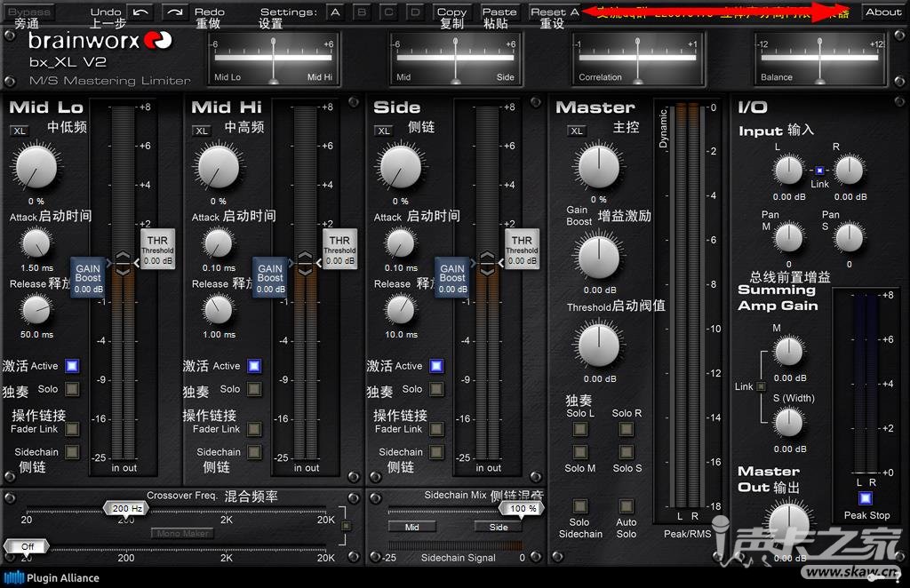This screenshot has height=588, width=910.
Task: Click the Master Gain Boost knob
Action: 598,257
